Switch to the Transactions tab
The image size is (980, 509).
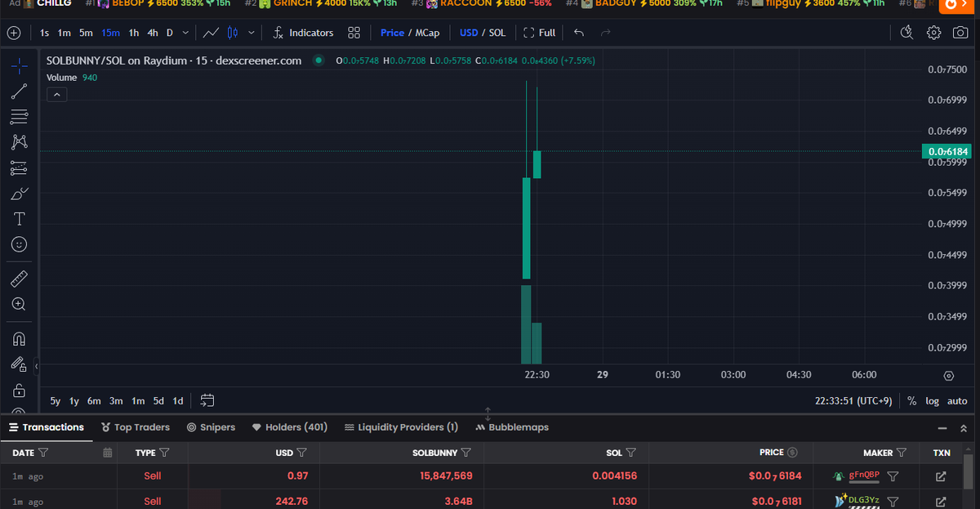[47, 427]
